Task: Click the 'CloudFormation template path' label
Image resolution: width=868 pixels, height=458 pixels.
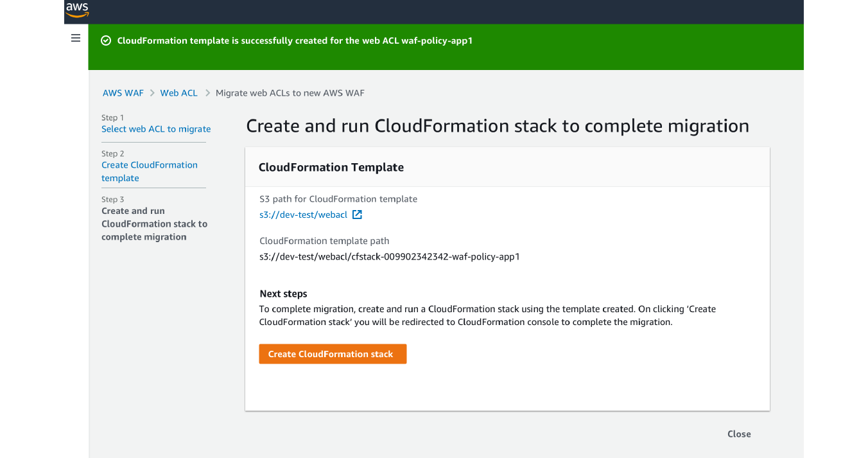Action: point(324,241)
